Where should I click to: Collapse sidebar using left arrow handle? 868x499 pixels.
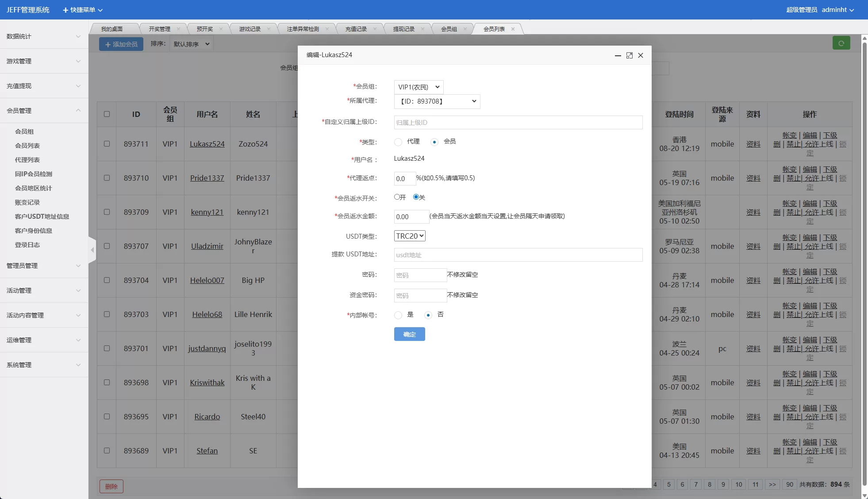(92, 250)
